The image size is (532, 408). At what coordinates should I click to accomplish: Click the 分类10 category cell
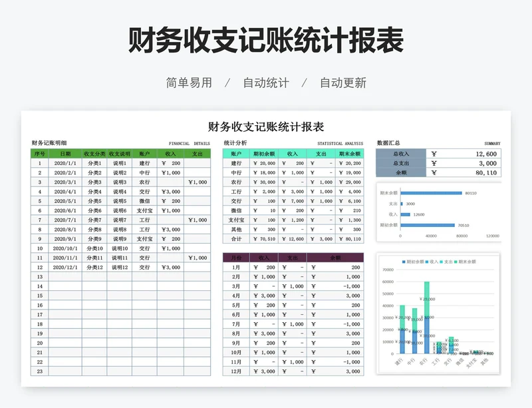[x=94, y=248]
